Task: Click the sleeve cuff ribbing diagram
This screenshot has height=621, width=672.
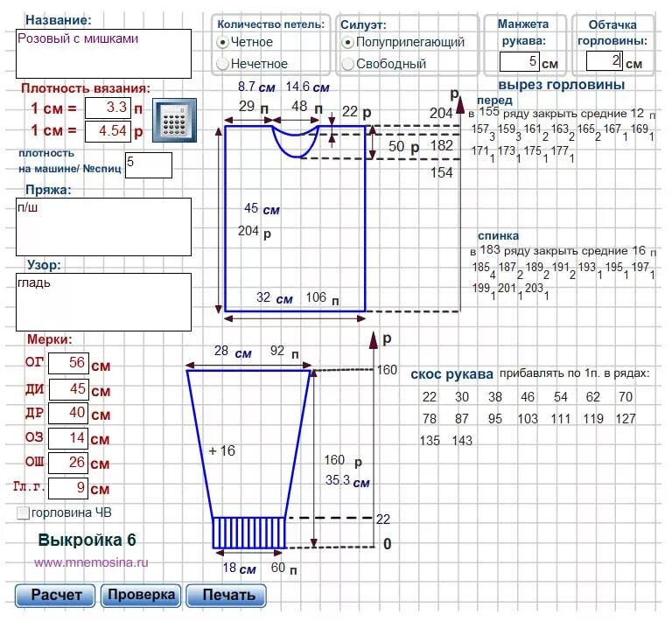Action: tap(249, 533)
